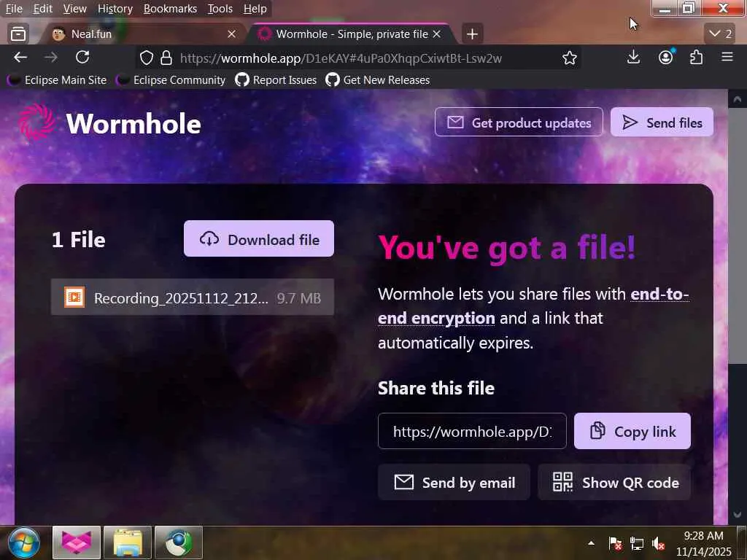The image size is (747, 560).
Task: Open the tab overview icon left of the tabs
Action: coord(18,34)
